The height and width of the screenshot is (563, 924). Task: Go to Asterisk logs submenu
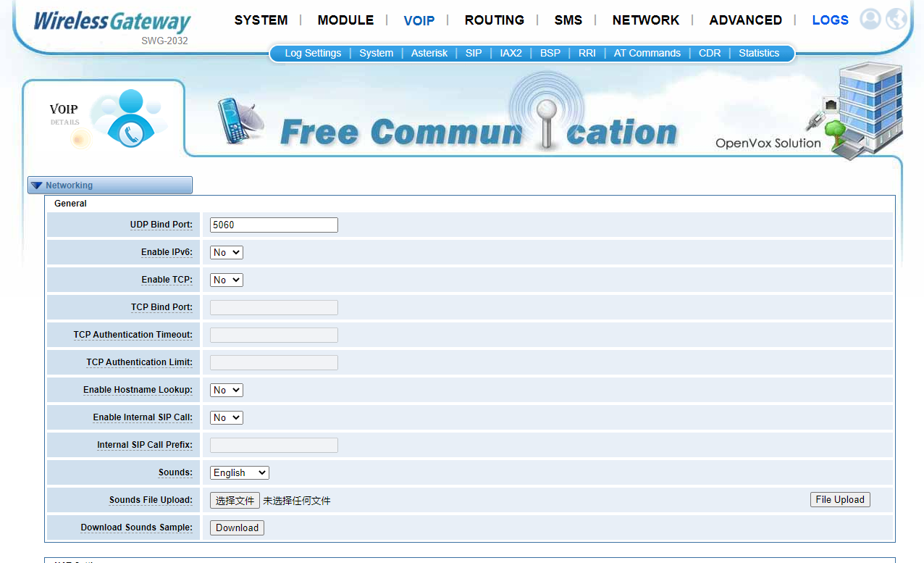[x=429, y=53]
